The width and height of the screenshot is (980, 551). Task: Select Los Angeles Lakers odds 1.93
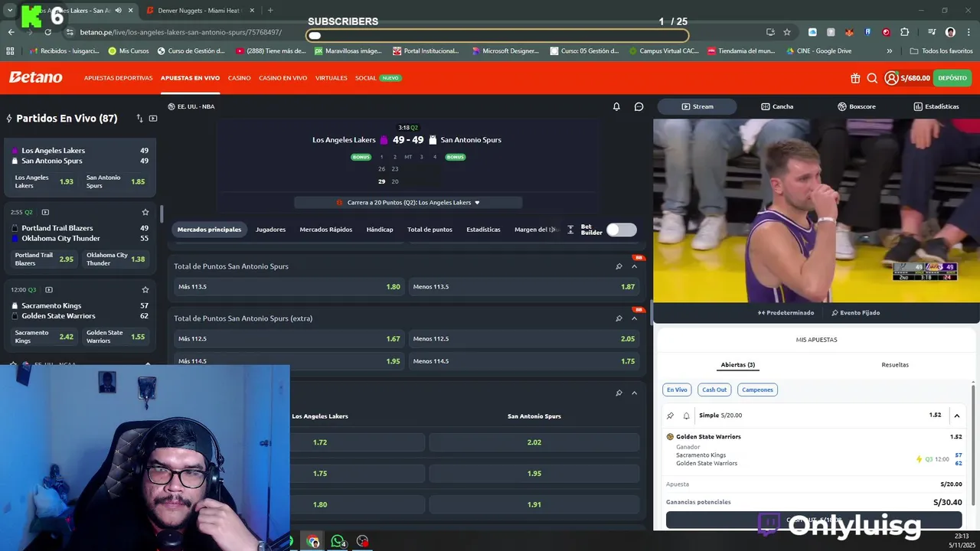click(44, 182)
